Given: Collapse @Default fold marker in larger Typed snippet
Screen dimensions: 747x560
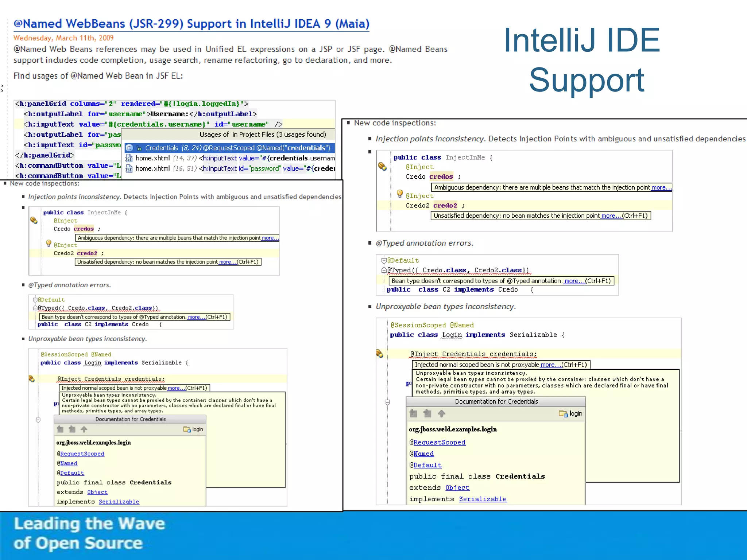Looking at the screenshot, I should tap(384, 260).
